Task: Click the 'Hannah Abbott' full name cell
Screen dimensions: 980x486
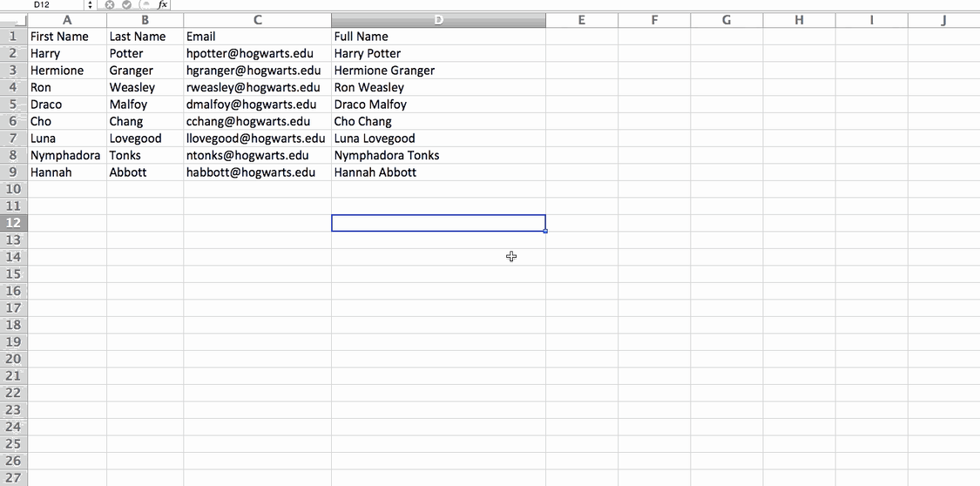Action: pyautogui.click(x=439, y=172)
